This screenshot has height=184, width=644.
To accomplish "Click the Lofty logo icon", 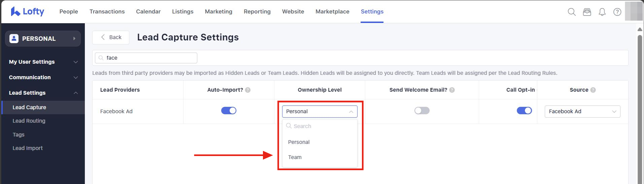I will pyautogui.click(x=15, y=11).
